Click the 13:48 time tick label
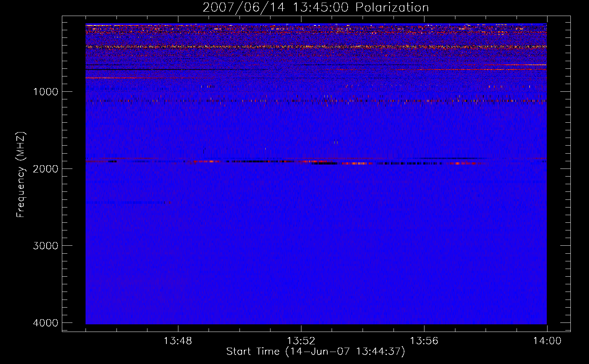The image size is (589, 364). coord(178,341)
